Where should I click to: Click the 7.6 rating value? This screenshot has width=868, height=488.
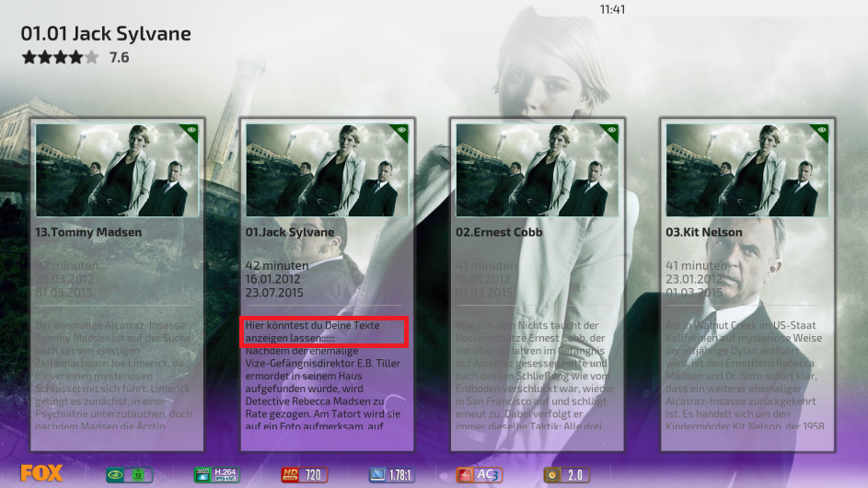point(119,58)
